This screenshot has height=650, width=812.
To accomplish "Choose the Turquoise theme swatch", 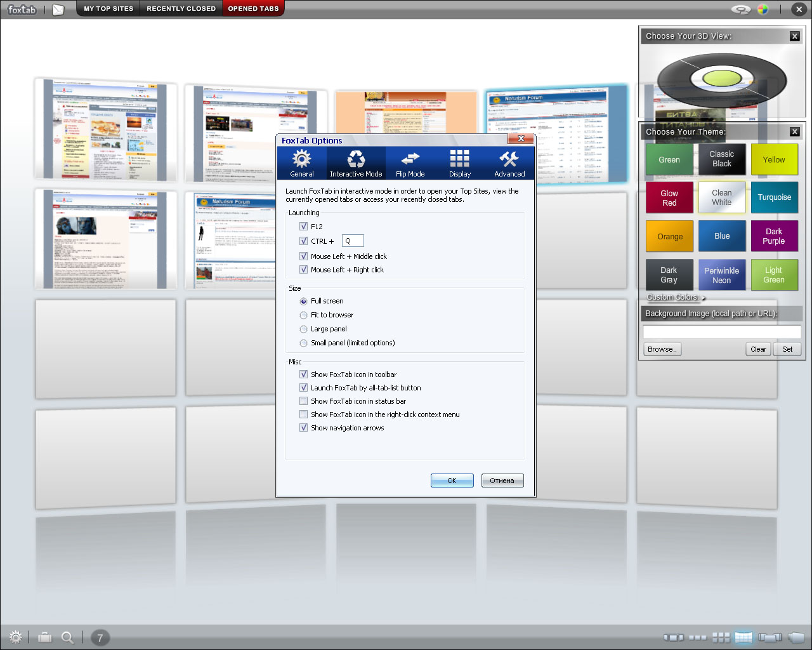I will (x=774, y=197).
